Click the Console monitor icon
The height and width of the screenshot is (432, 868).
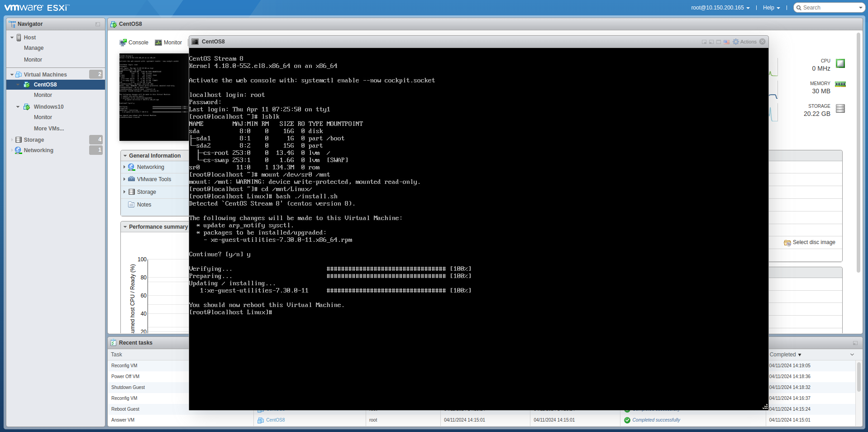(x=123, y=43)
